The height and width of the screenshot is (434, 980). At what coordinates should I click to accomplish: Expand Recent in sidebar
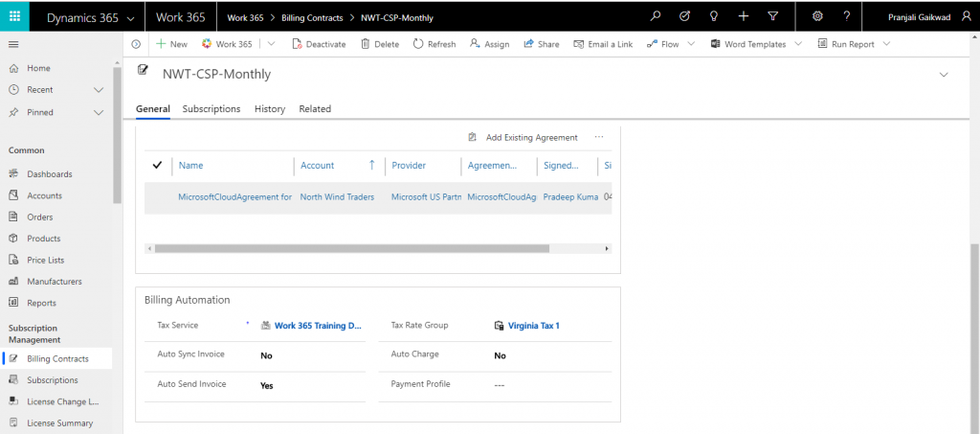(x=99, y=90)
